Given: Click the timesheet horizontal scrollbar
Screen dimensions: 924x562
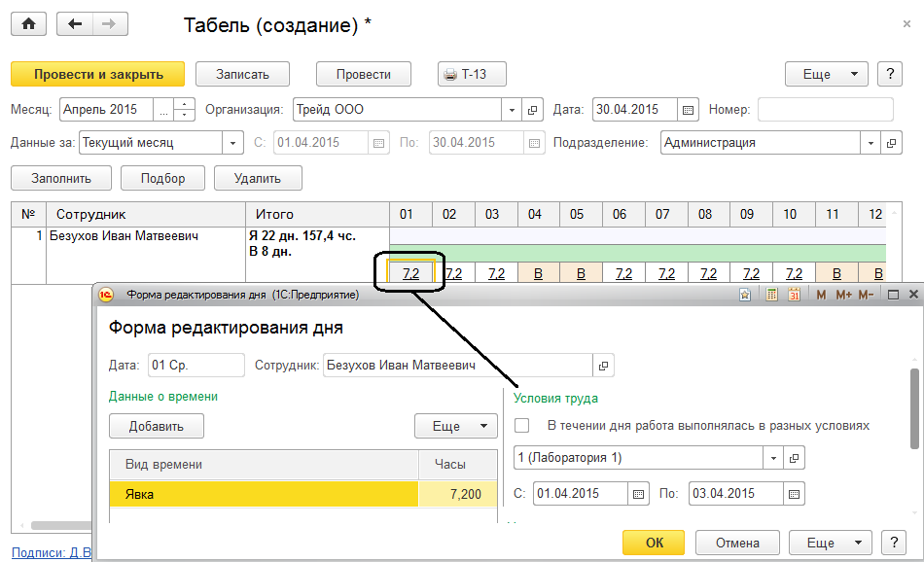Looking at the screenshot, I should coord(62,525).
